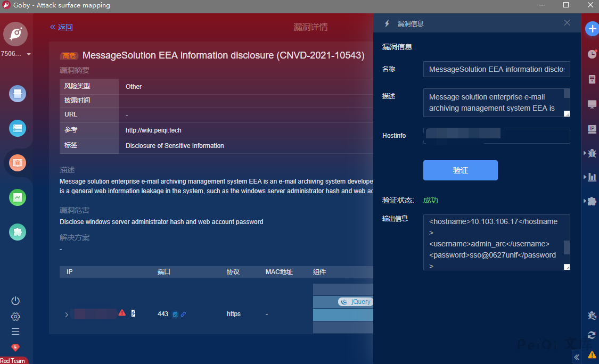Image resolution: width=599 pixels, height=364 pixels.
Task: Collapse right sidebar with double-arrow button
Action: [577, 357]
